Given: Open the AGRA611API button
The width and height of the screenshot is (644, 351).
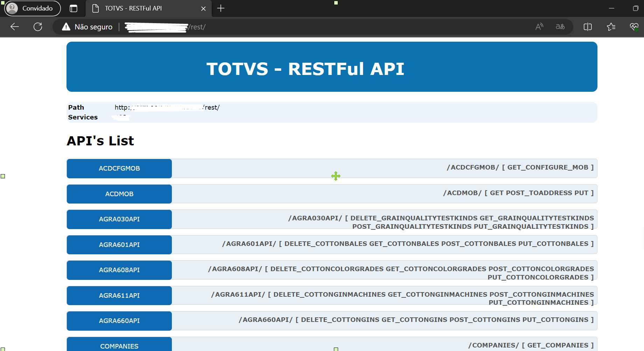Looking at the screenshot, I should tap(119, 296).
